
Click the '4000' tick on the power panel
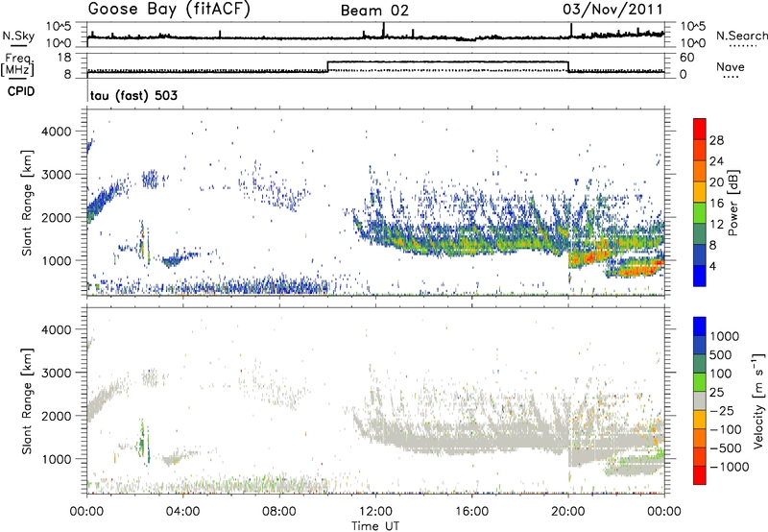[56, 132]
